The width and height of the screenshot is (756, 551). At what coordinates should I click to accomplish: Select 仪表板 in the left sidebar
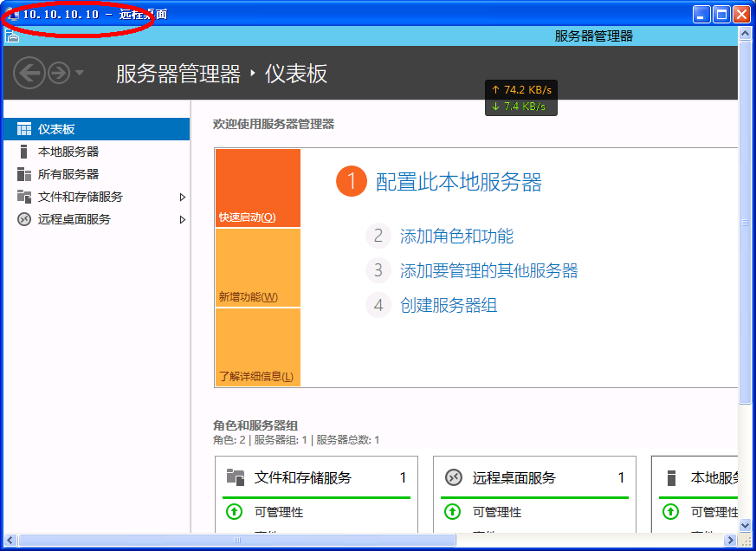(56, 129)
